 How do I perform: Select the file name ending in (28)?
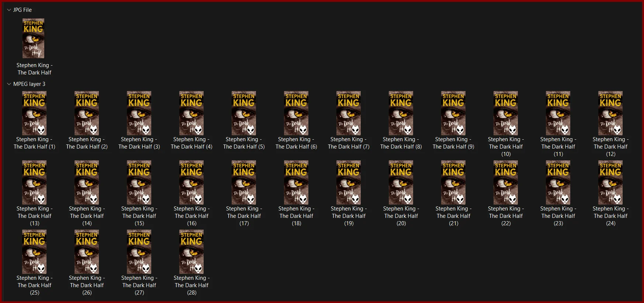(192, 285)
